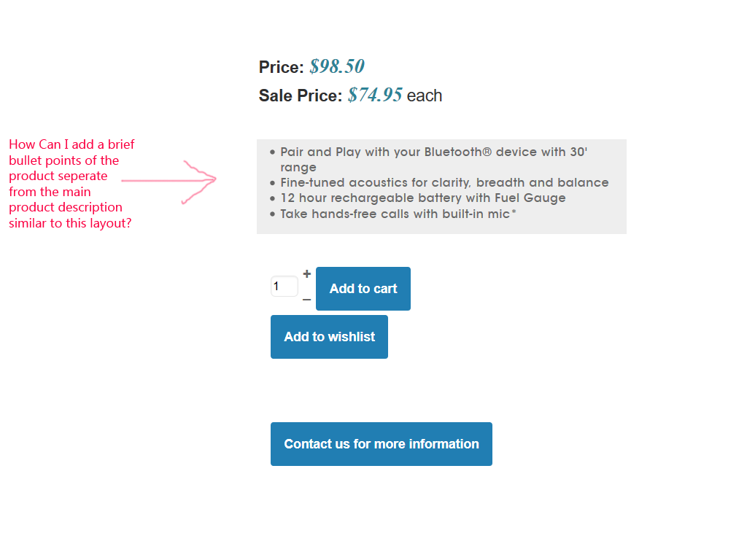Click the "Fuel Gauge" text
This screenshot has width=747, height=560.
530,198
